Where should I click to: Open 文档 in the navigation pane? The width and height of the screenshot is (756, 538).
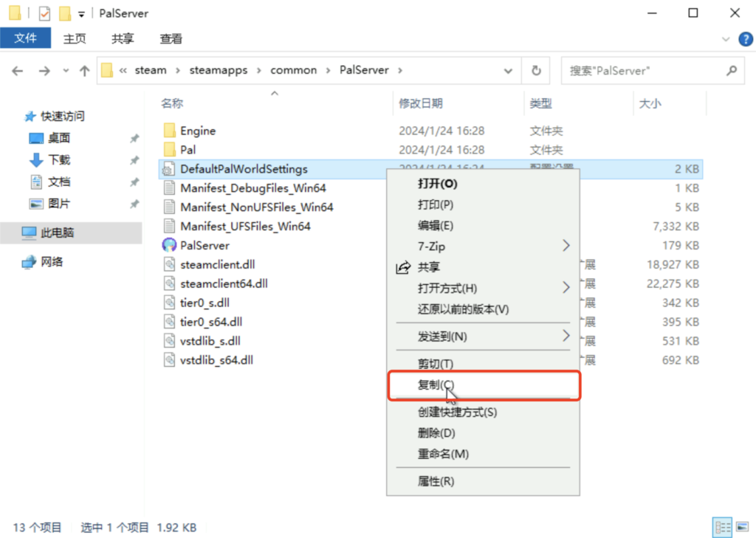[x=59, y=182]
